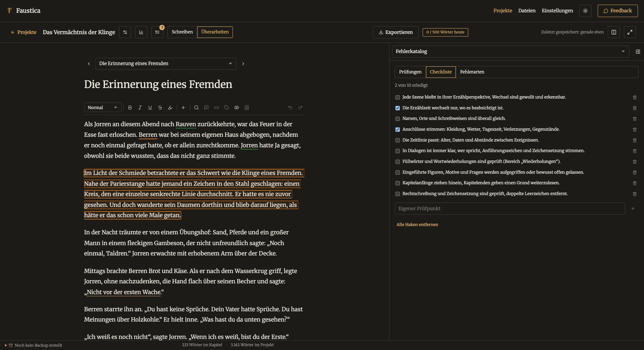Open the Normal paragraph style dropdown
The width and height of the screenshot is (644, 350).
pyautogui.click(x=103, y=108)
